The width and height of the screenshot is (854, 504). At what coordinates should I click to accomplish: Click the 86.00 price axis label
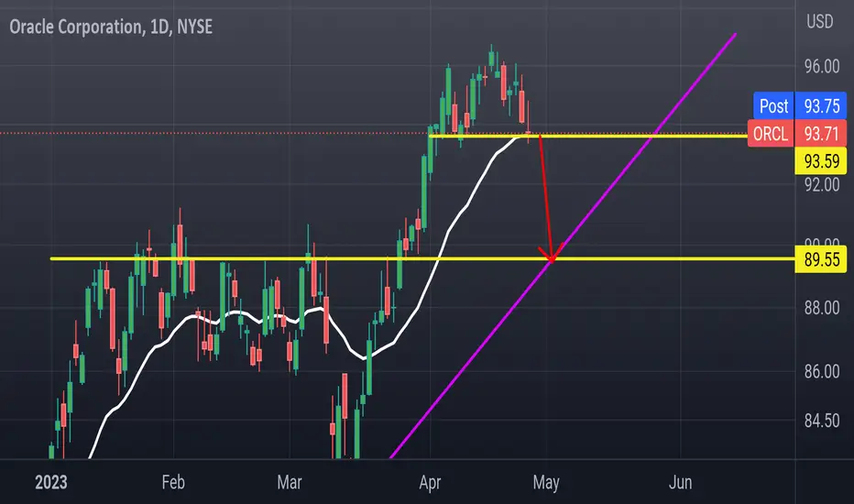point(822,371)
